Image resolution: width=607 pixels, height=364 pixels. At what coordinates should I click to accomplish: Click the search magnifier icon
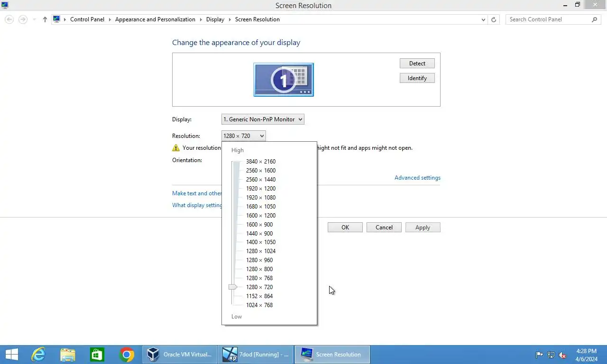tap(595, 19)
